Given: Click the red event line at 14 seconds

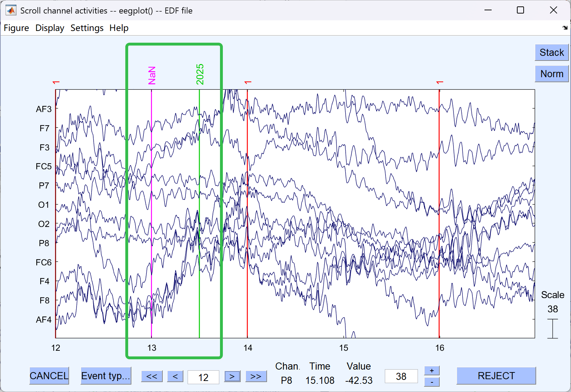Looking at the screenshot, I should click(247, 213).
